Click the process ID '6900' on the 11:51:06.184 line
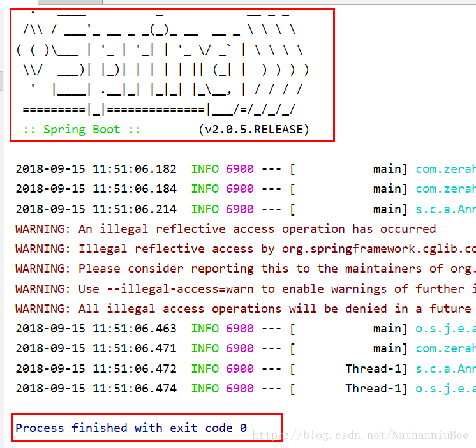Viewport: 476px width, 448px height. [240, 189]
